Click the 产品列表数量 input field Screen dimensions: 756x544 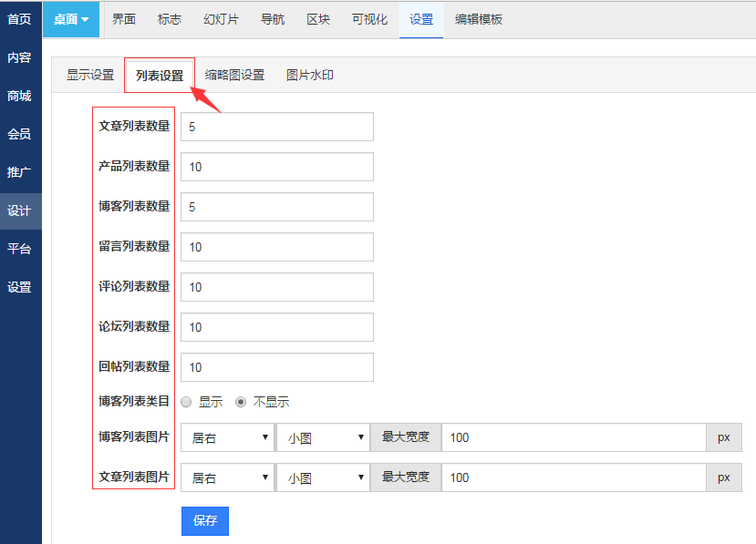(x=277, y=167)
